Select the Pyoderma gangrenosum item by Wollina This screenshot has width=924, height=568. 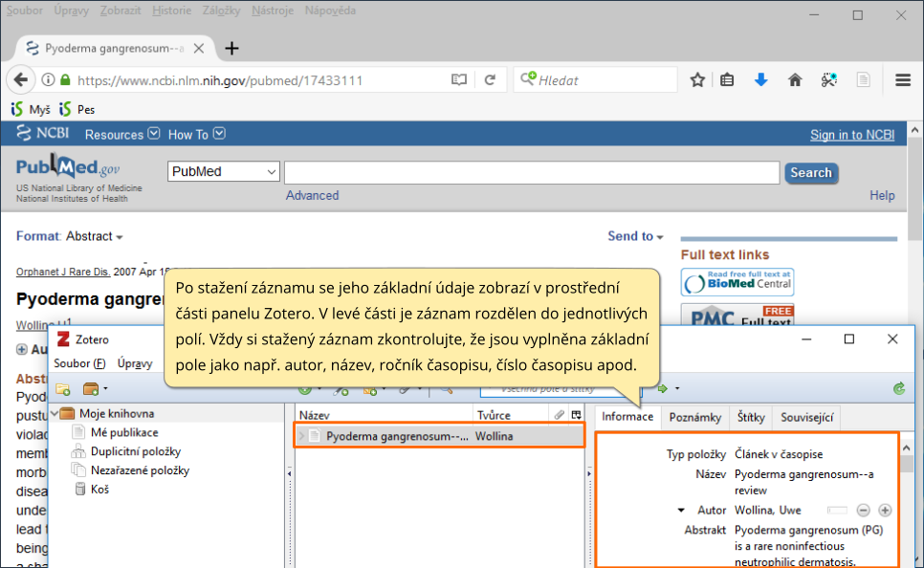click(x=439, y=436)
